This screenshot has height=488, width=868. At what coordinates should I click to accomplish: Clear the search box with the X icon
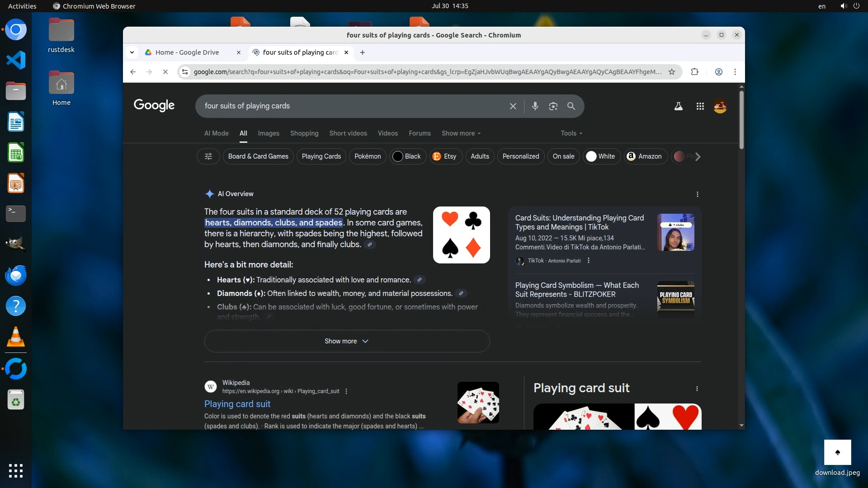tap(513, 106)
